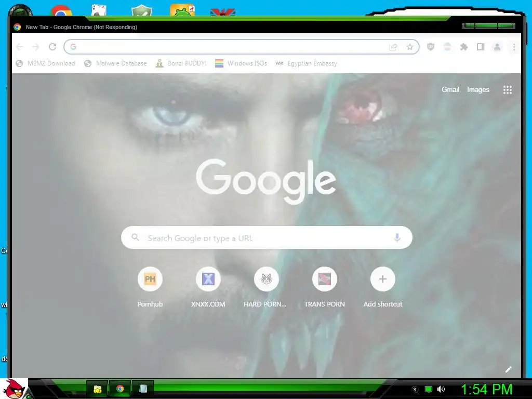532x399 pixels.
Task: Open the Chrome profile avatar menu
Action: [x=497, y=47]
